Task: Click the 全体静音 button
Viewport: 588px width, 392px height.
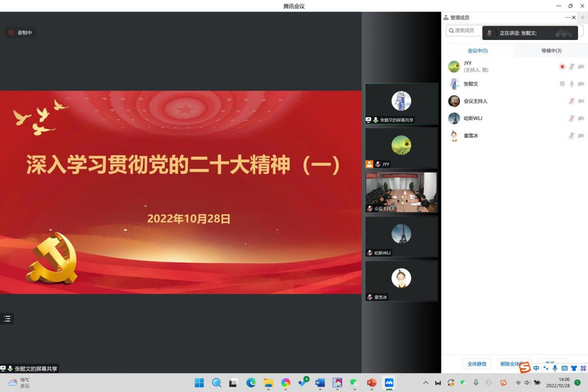Action: [x=477, y=364]
